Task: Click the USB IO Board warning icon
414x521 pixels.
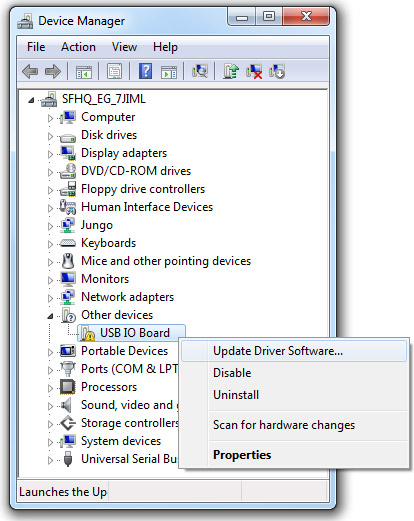Action: click(88, 333)
